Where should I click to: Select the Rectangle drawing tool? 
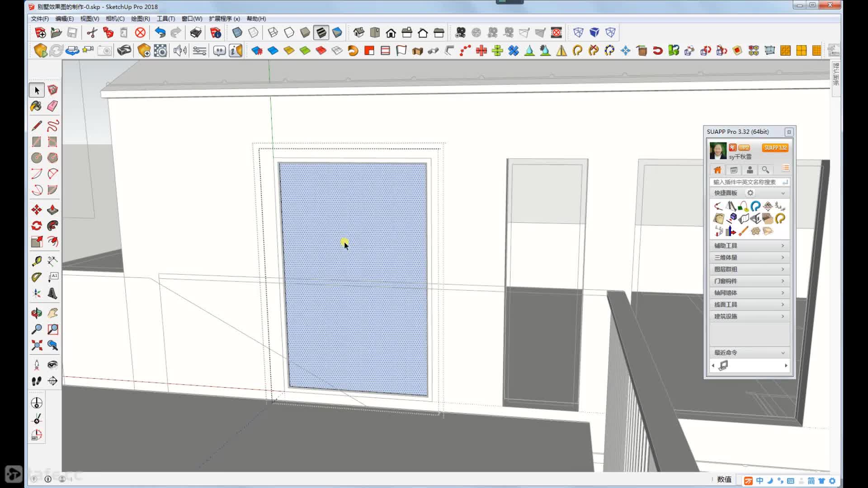(37, 142)
